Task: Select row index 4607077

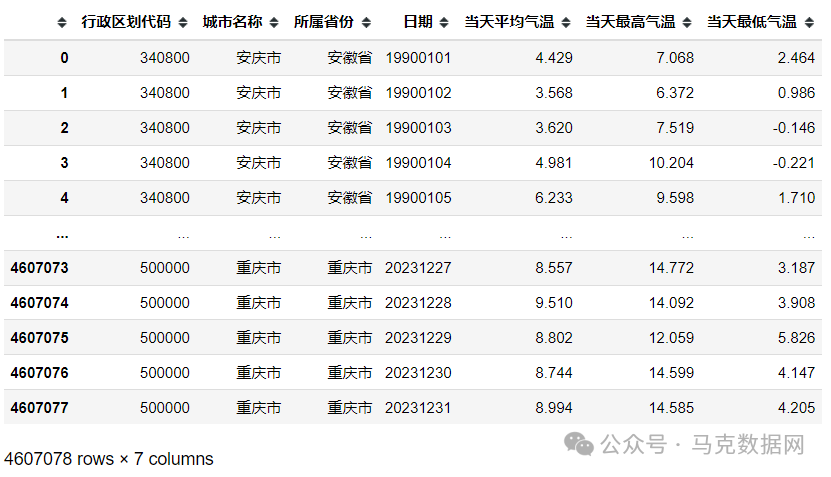Action: 39,408
